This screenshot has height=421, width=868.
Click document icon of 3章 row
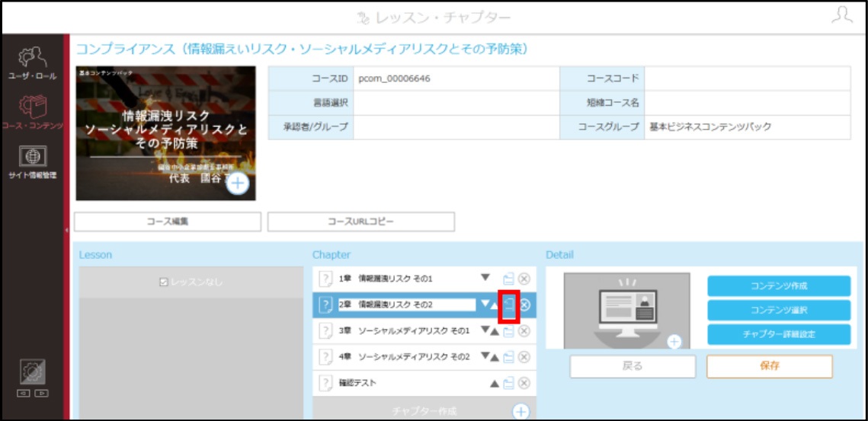(x=327, y=331)
